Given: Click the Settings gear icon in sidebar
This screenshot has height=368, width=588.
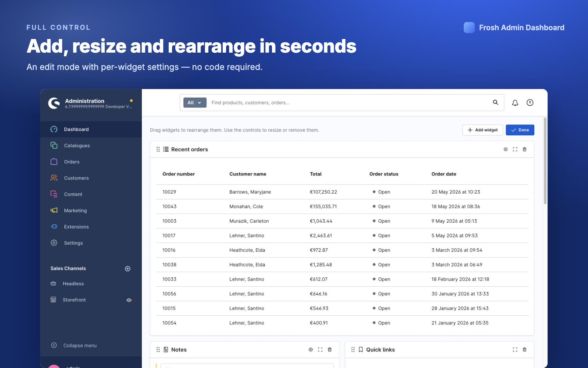Looking at the screenshot, I should [x=54, y=243].
